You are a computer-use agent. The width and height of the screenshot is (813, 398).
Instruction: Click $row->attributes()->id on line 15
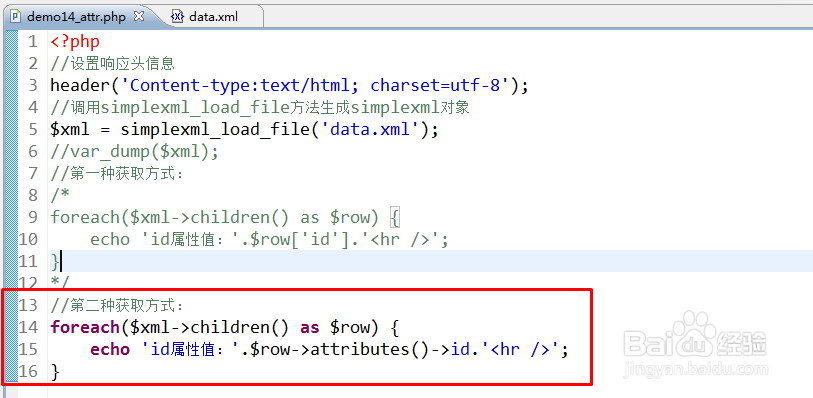coord(360,349)
